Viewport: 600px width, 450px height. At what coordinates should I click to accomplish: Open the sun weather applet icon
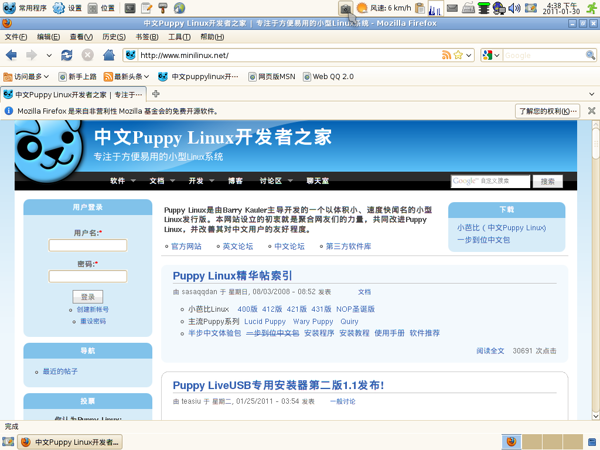tap(362, 8)
